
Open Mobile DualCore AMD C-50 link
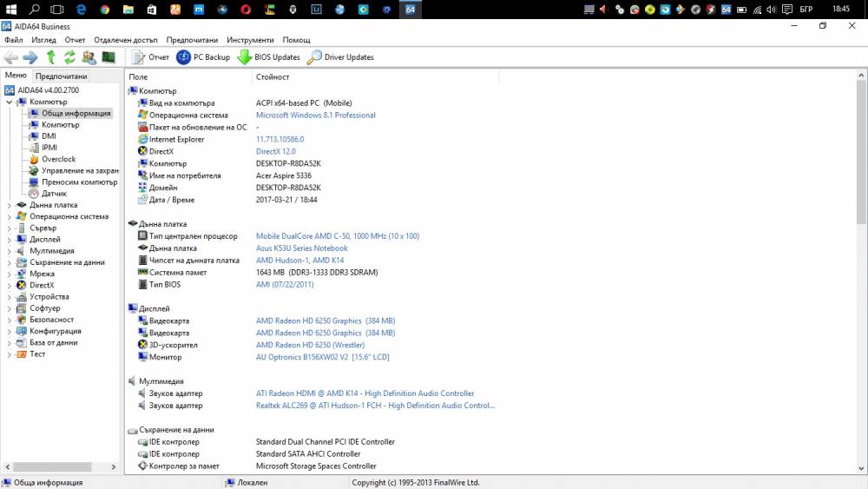point(338,236)
